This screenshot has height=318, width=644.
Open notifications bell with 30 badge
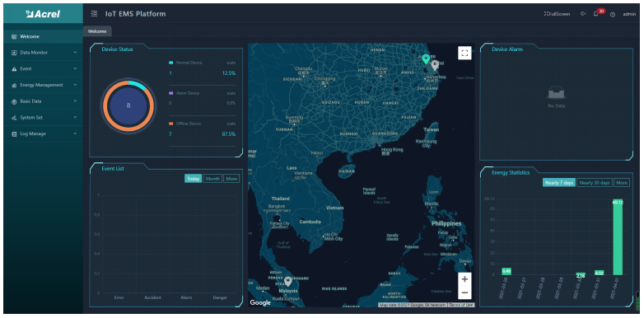point(596,13)
